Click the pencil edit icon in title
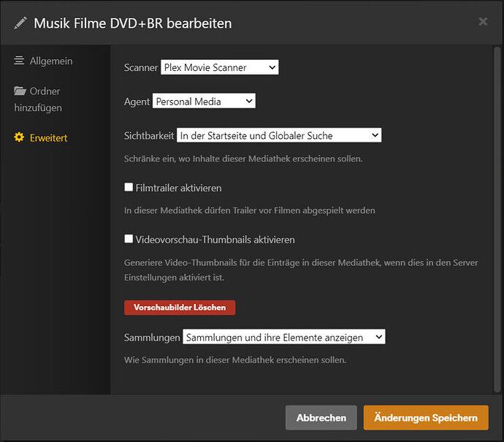Viewport: 504px width, 442px height. coord(20,23)
